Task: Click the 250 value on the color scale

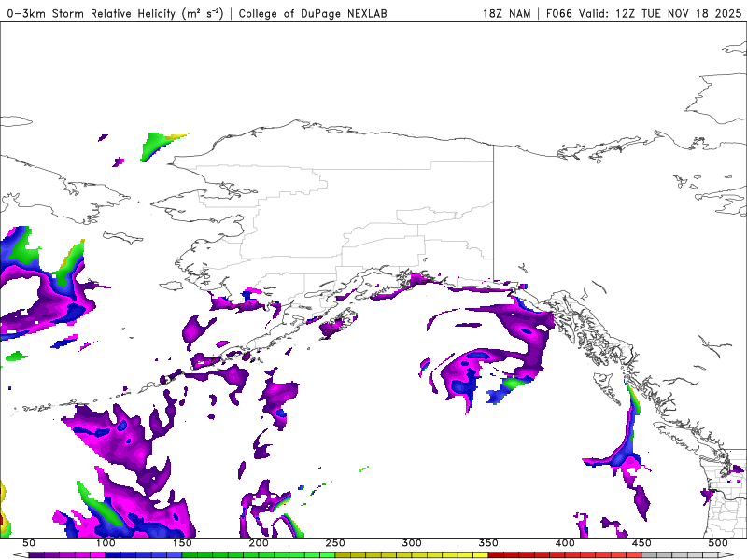Action: pos(335,543)
